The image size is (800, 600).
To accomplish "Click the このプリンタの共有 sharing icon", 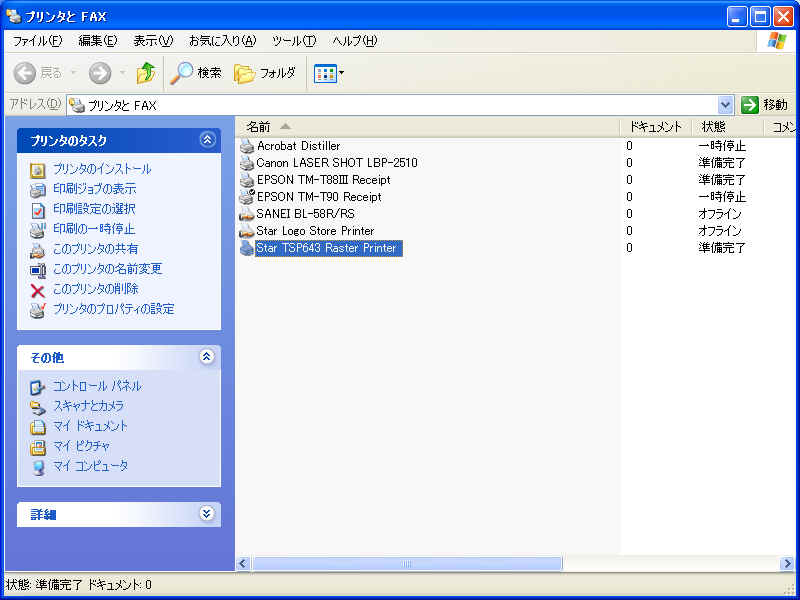I will (x=38, y=251).
